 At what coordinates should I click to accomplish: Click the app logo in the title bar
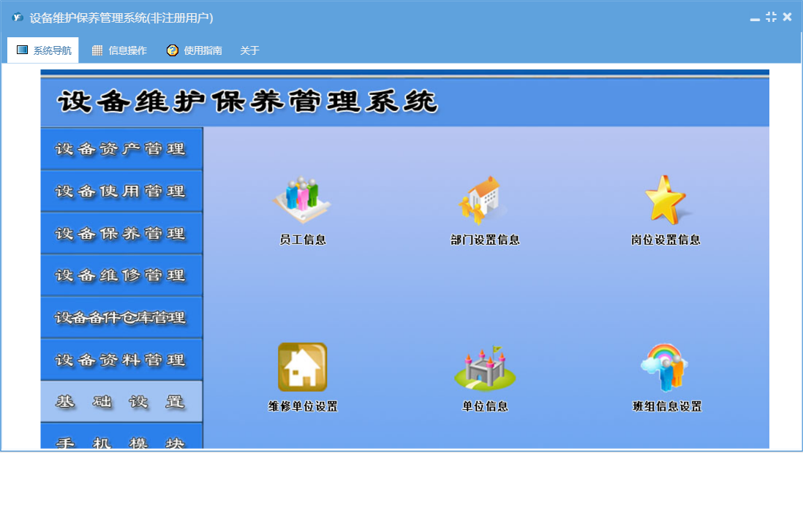point(18,18)
